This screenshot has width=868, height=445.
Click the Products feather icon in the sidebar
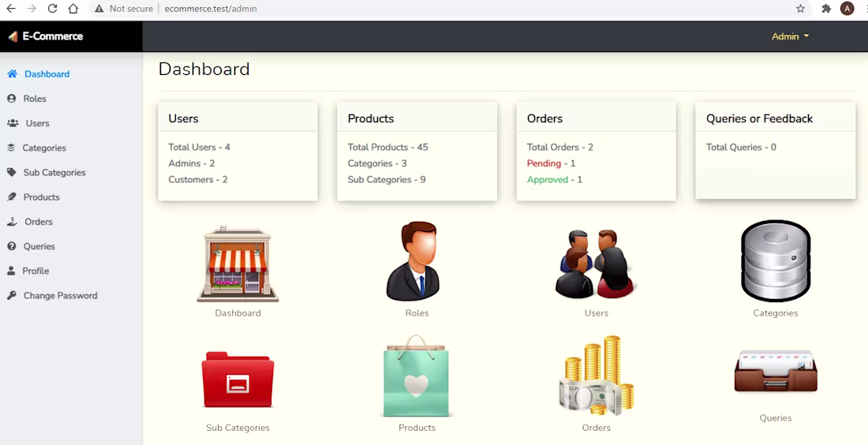12,197
